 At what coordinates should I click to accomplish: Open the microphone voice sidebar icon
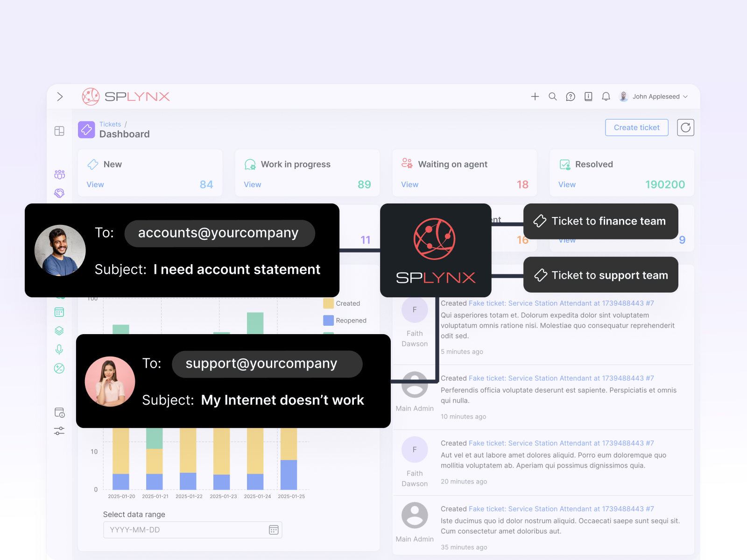pos(59,350)
